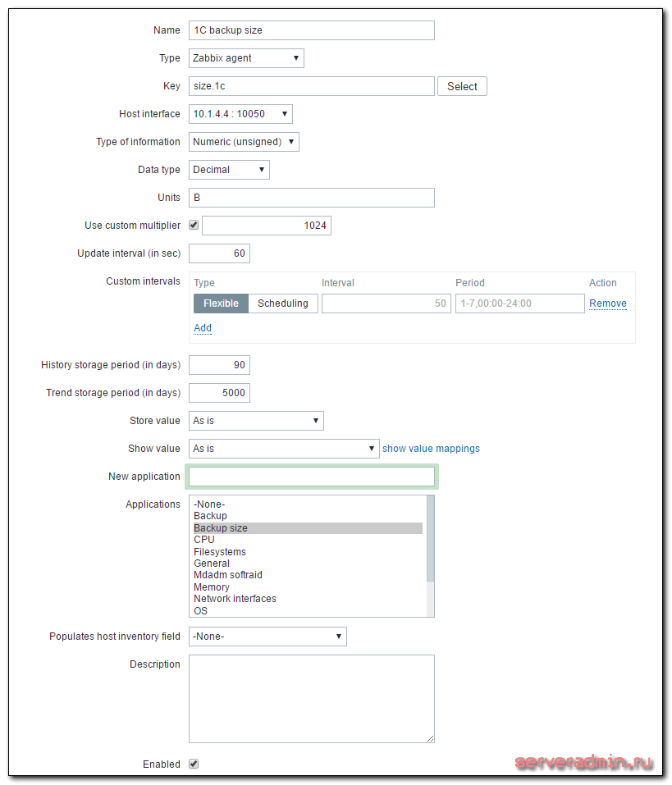Open the Type dropdown showing Zabbix agent
672x785 pixels.
tap(246, 58)
